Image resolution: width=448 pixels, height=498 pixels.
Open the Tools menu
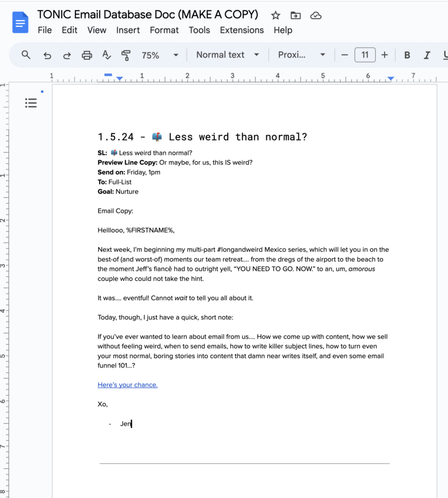point(199,30)
